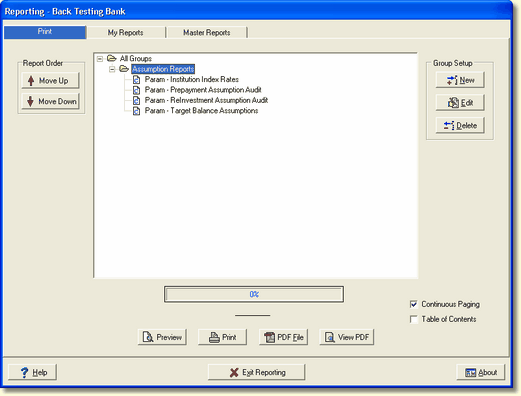
Task: Create a New group
Action: coord(460,80)
